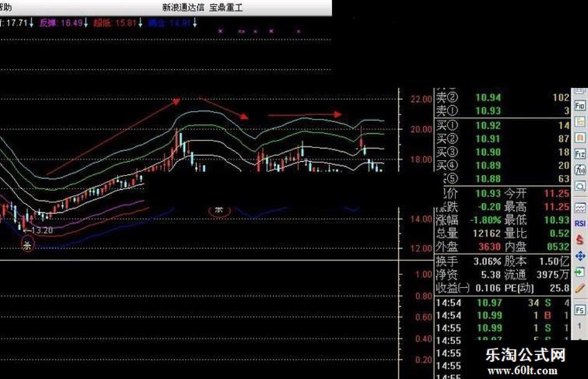Select the 买③ 10.90 bid row
This screenshot has height=379, width=588.
pos(503,152)
